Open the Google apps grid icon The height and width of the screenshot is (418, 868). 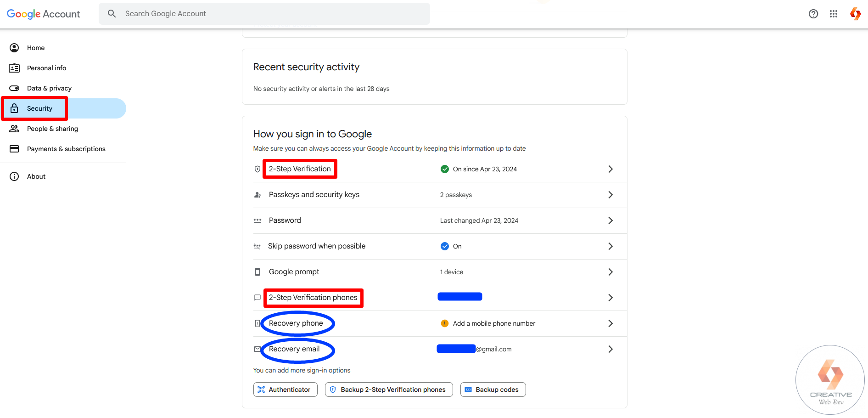[x=834, y=14]
